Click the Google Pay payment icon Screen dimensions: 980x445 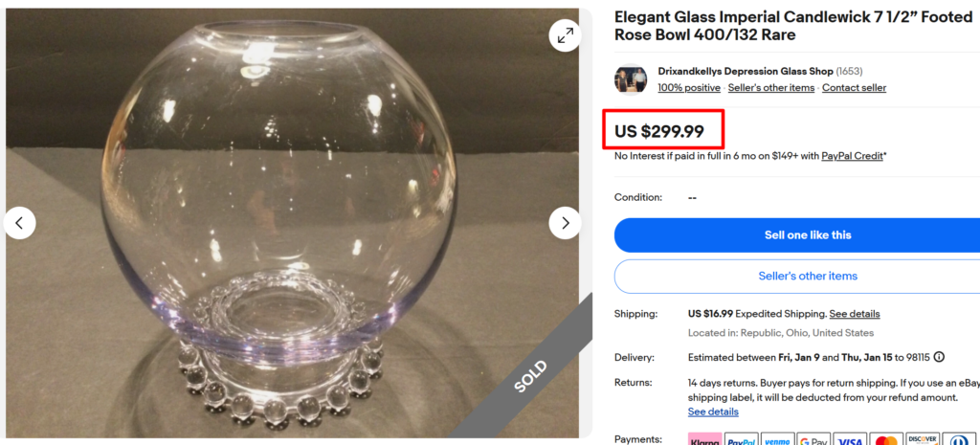[x=813, y=441]
